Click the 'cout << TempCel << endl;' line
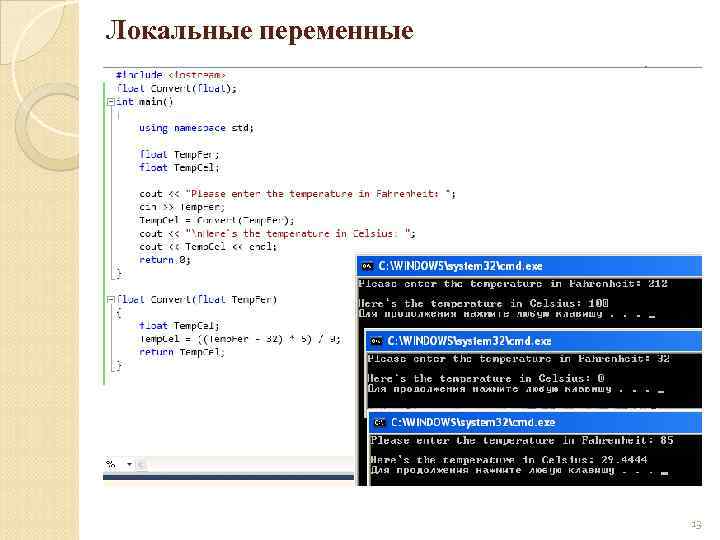 pos(208,247)
